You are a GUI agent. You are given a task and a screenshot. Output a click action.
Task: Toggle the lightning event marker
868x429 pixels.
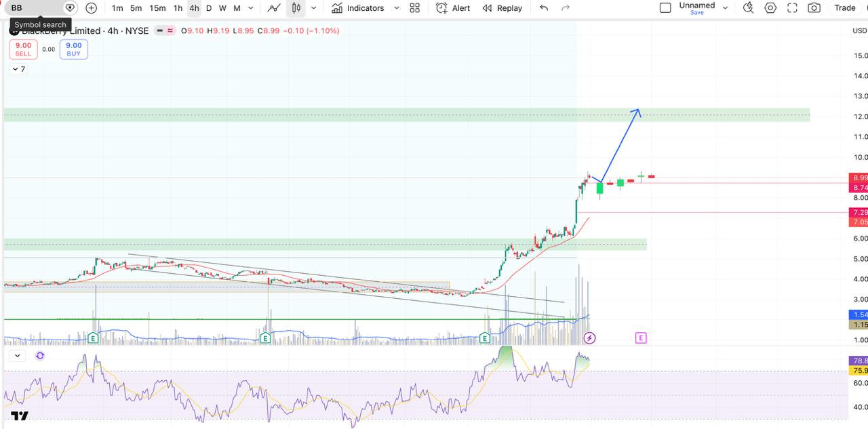click(x=590, y=338)
